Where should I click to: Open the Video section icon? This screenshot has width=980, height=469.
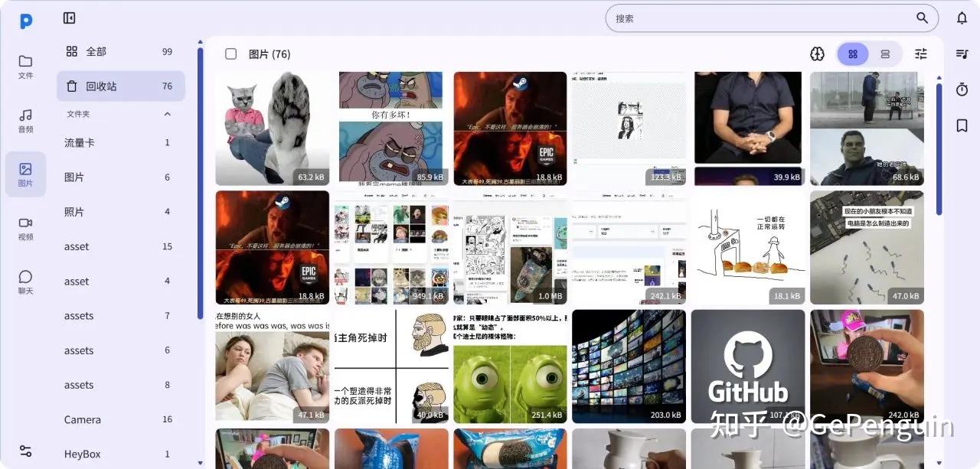point(26,228)
